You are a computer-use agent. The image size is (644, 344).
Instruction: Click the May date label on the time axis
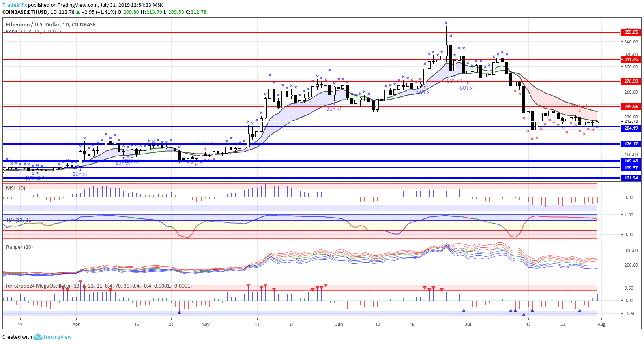click(206, 324)
